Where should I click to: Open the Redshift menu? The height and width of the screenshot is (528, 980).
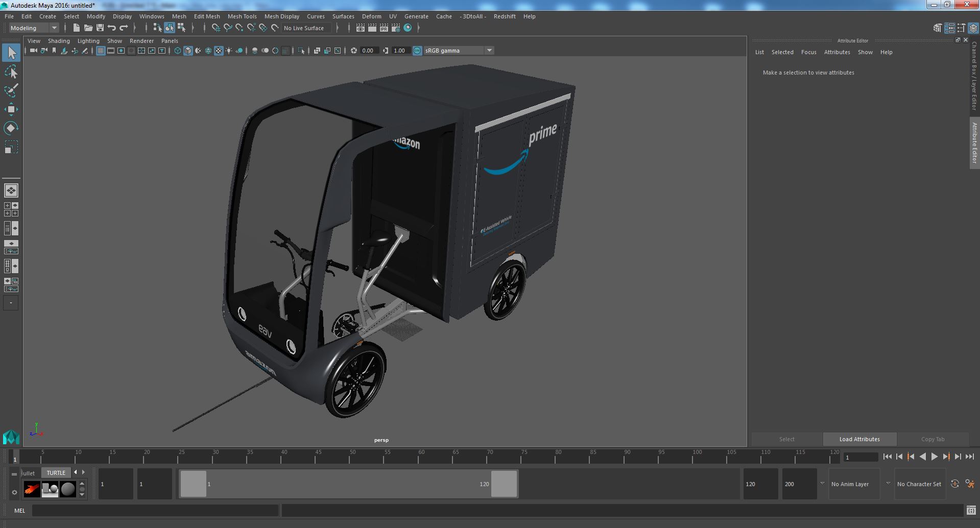[505, 16]
